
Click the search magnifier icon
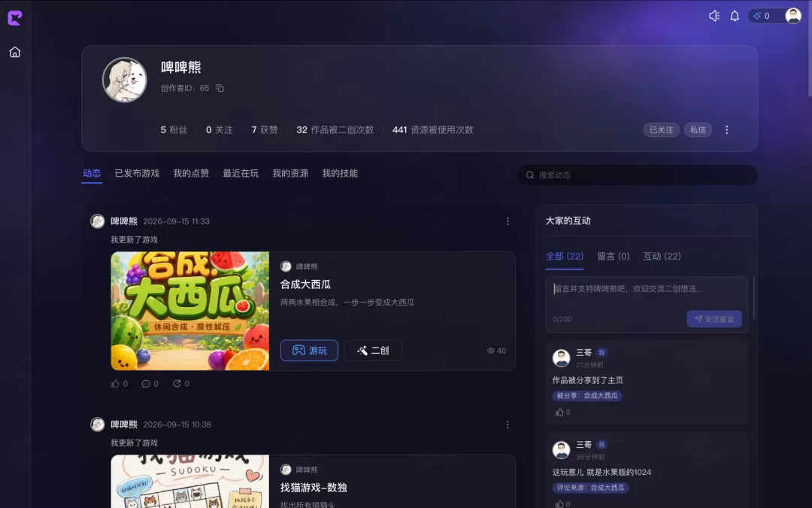(x=530, y=175)
